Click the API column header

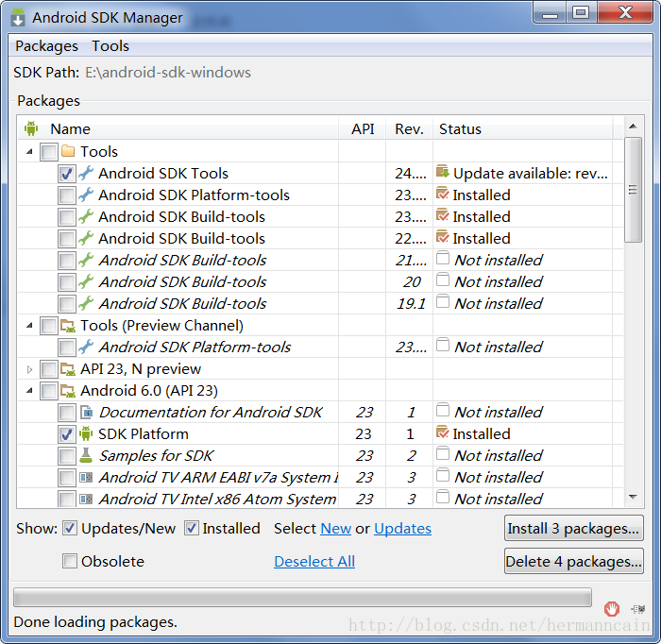click(362, 128)
